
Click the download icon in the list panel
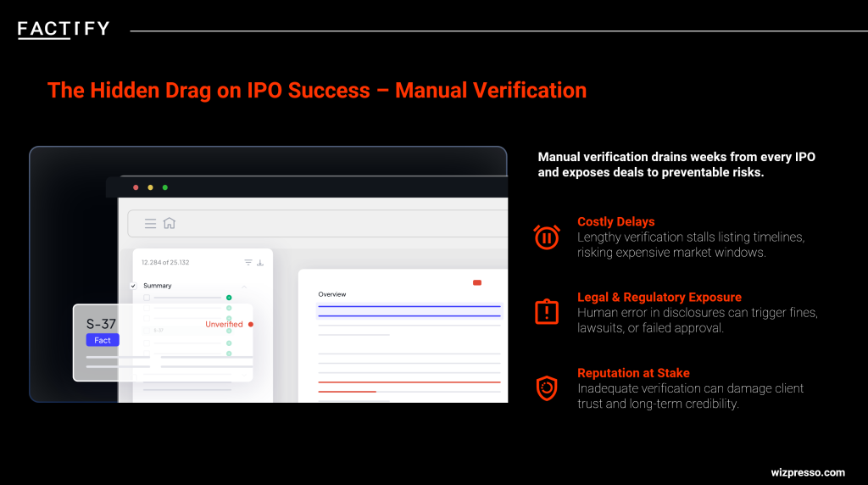point(260,263)
